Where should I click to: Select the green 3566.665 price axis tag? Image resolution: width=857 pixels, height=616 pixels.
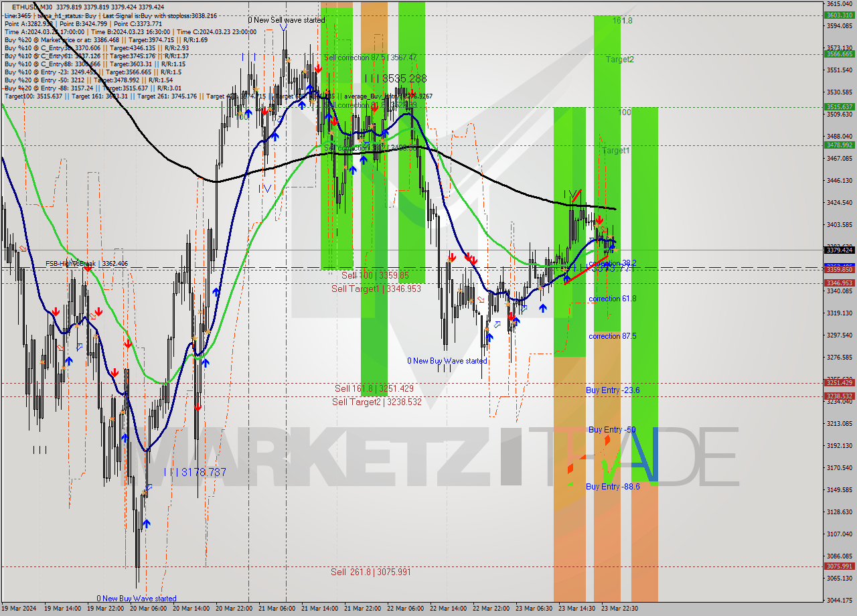click(840, 54)
